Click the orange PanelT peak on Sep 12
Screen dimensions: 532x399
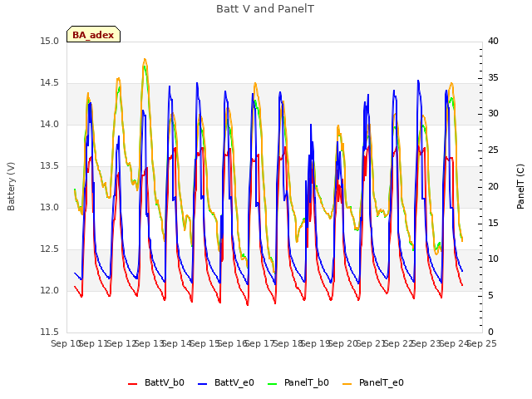(145, 59)
